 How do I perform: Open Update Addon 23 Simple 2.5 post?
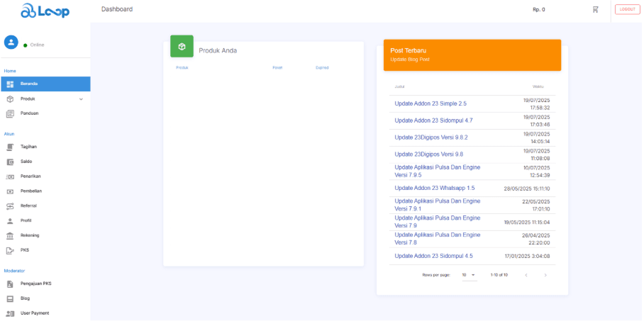pyautogui.click(x=431, y=103)
